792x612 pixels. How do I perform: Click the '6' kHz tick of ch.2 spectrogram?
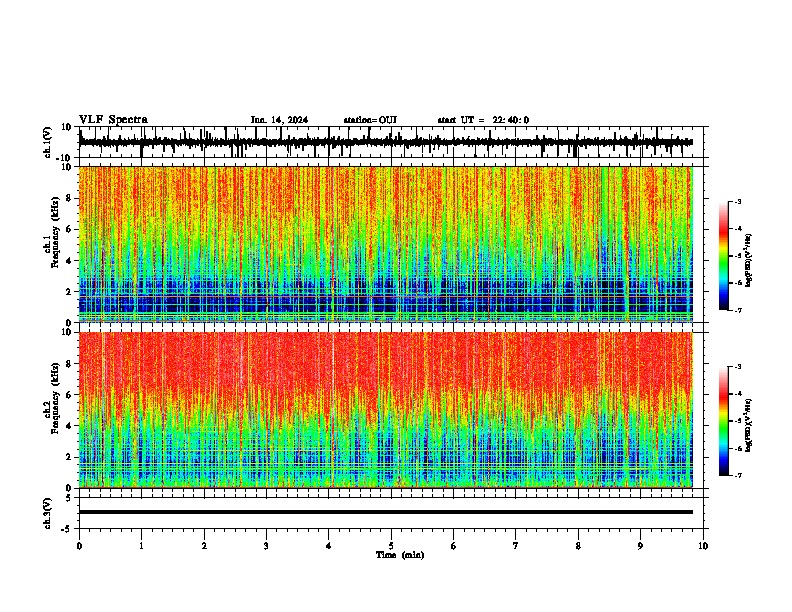click(69, 394)
